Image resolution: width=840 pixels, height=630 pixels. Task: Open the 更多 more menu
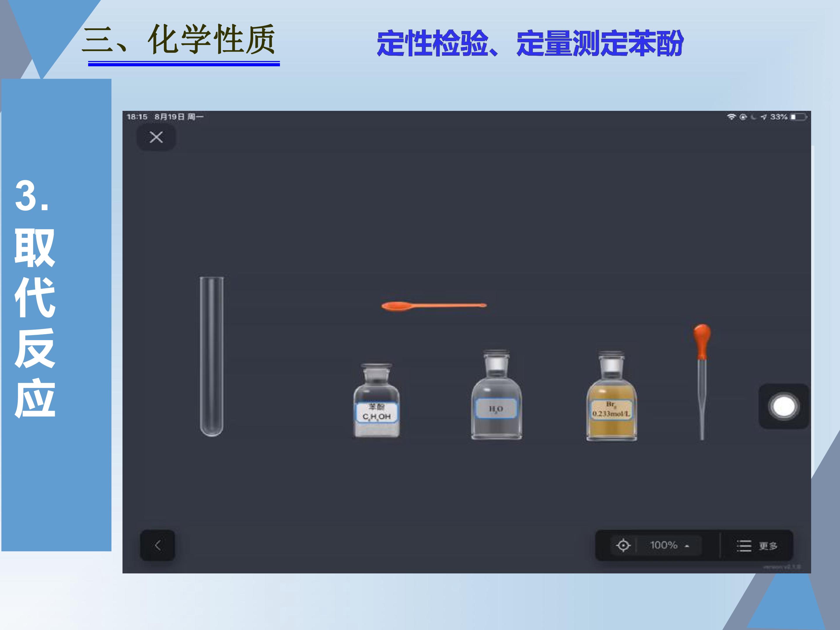[x=757, y=546]
